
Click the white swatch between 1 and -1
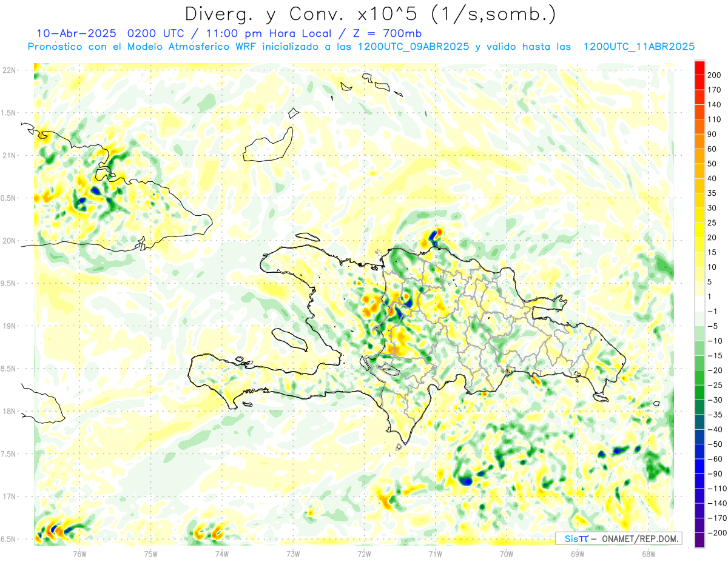click(699, 304)
